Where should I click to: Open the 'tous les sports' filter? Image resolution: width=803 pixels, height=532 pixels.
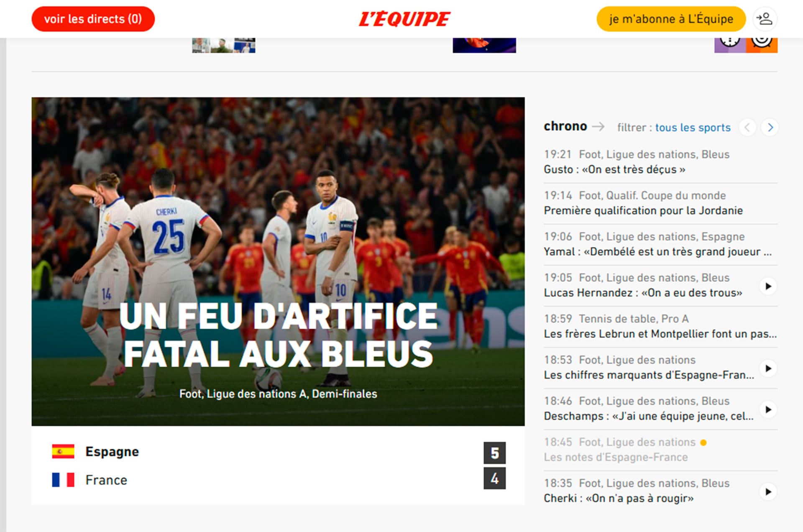693,127
